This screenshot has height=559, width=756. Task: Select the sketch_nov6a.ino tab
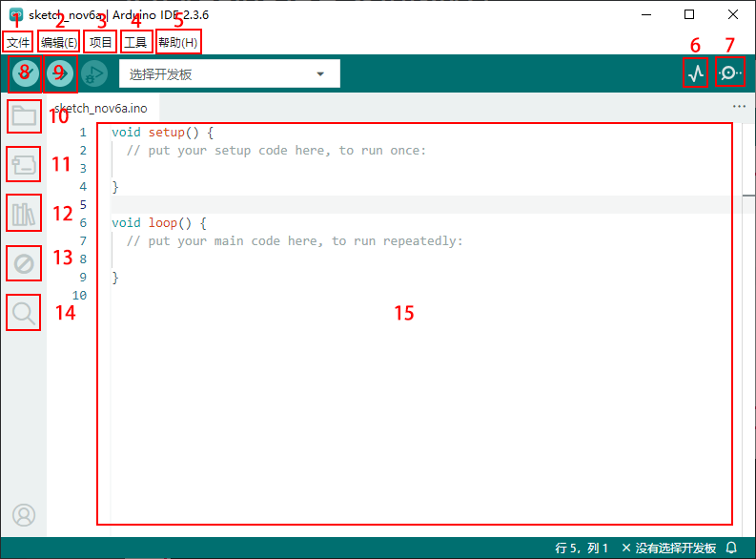tap(101, 108)
